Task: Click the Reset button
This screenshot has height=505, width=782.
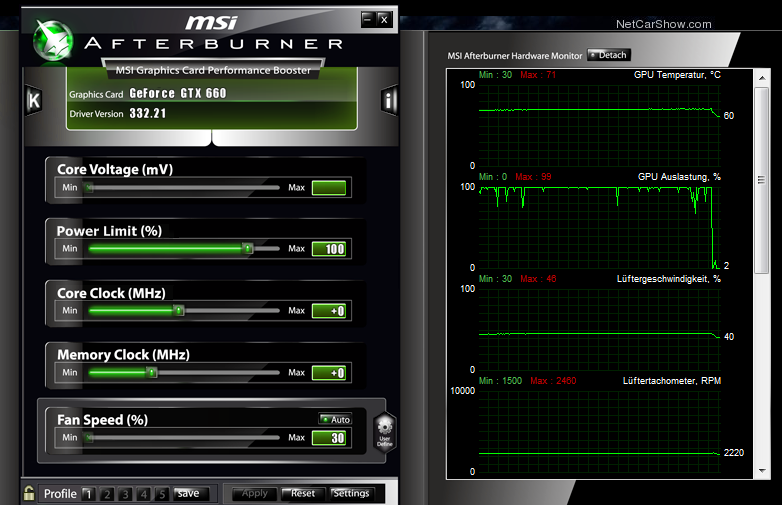Action: point(303,494)
